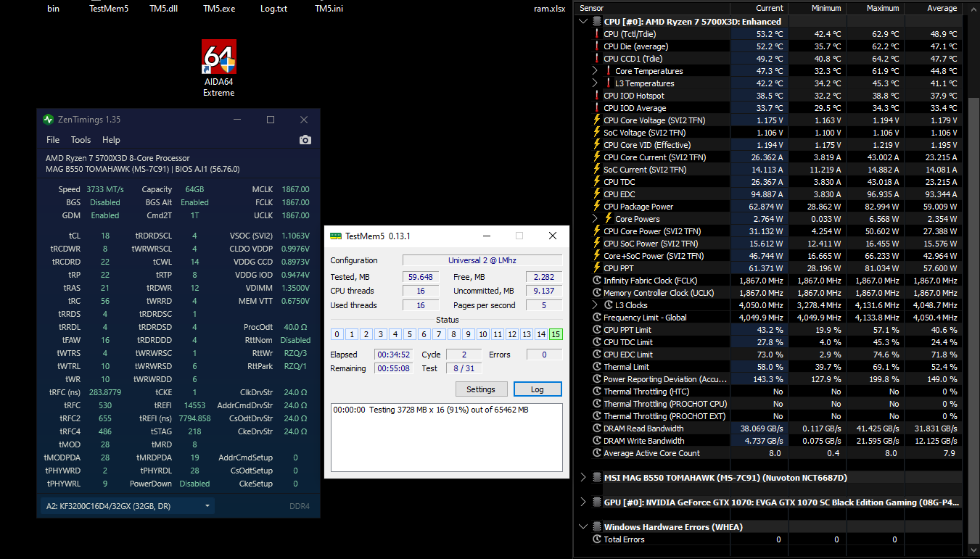The image size is (980, 559).
Task: Click the TestMem5 log output text area
Action: point(446,438)
